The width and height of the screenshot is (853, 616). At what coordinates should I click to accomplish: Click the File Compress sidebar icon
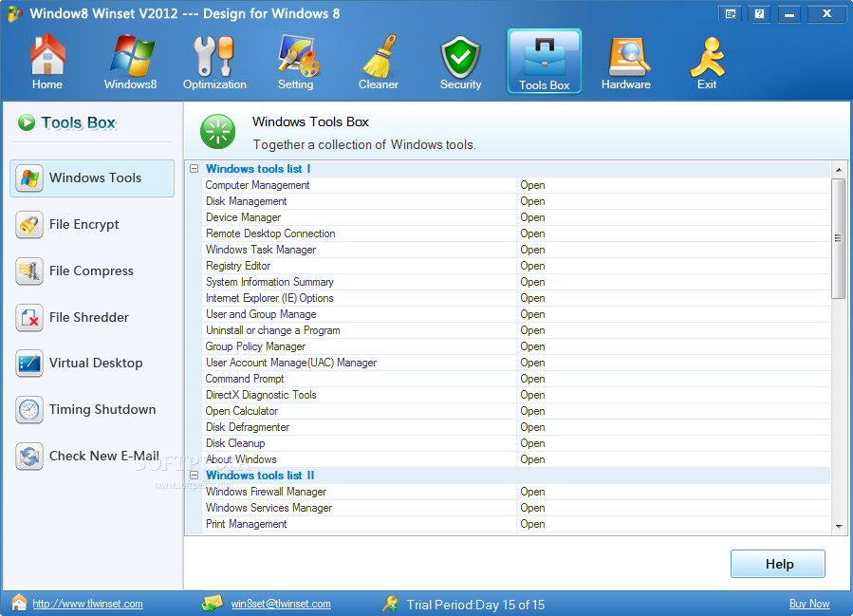tap(29, 271)
